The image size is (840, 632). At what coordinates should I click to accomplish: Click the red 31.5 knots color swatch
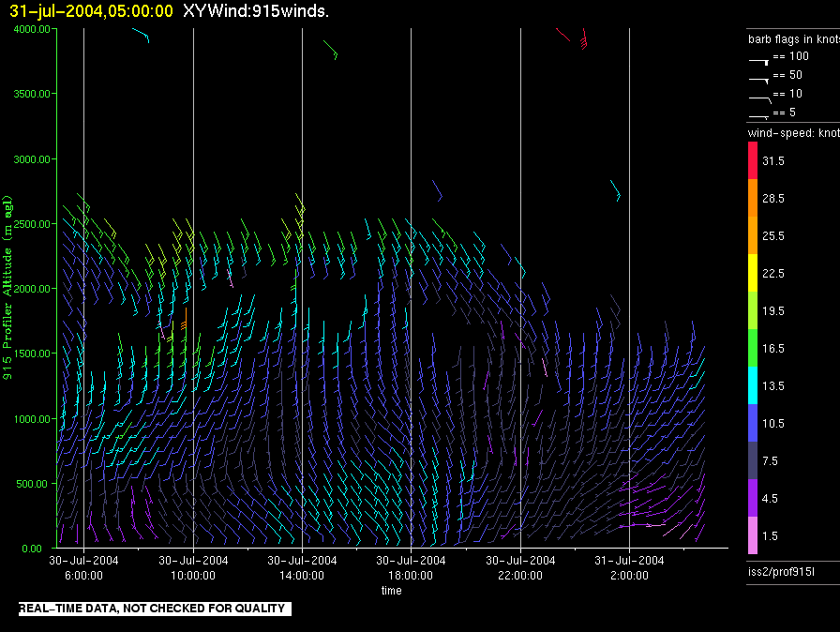[753, 160]
